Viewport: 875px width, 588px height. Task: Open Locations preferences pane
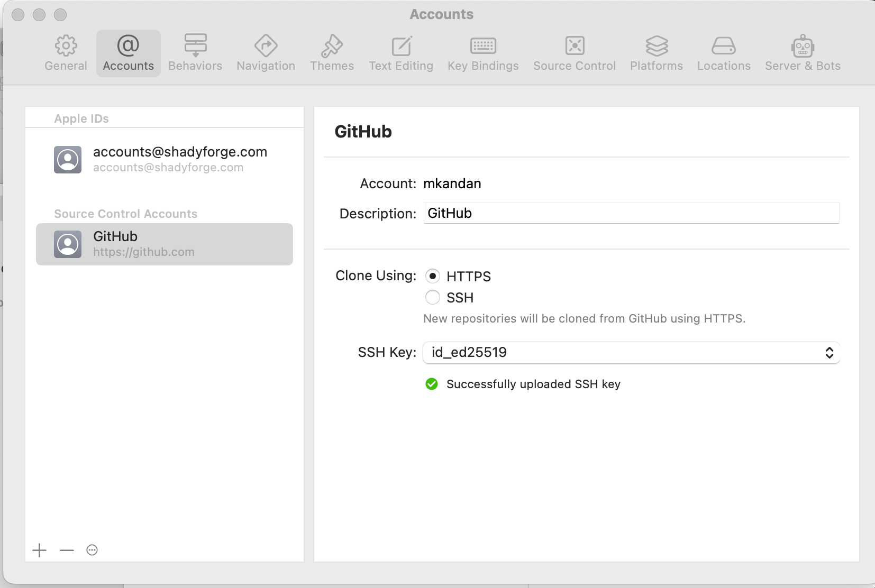(x=724, y=53)
